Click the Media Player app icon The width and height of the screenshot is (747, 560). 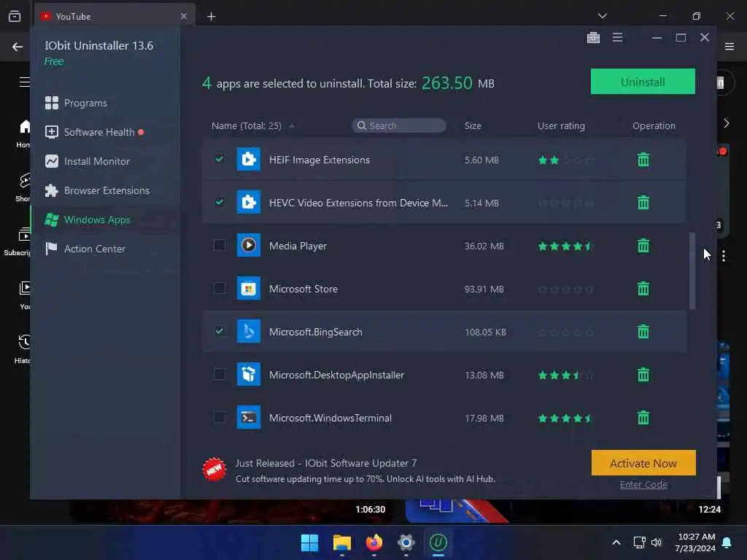click(x=249, y=245)
